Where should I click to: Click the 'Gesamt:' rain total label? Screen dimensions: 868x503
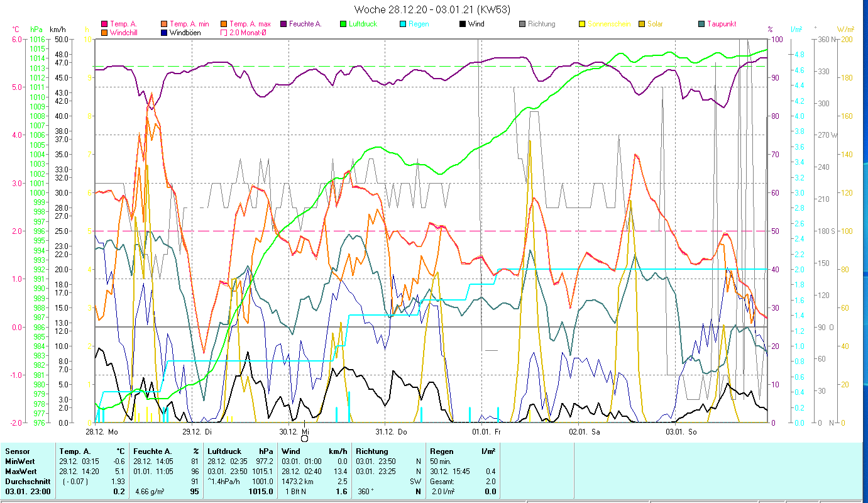coord(442,482)
